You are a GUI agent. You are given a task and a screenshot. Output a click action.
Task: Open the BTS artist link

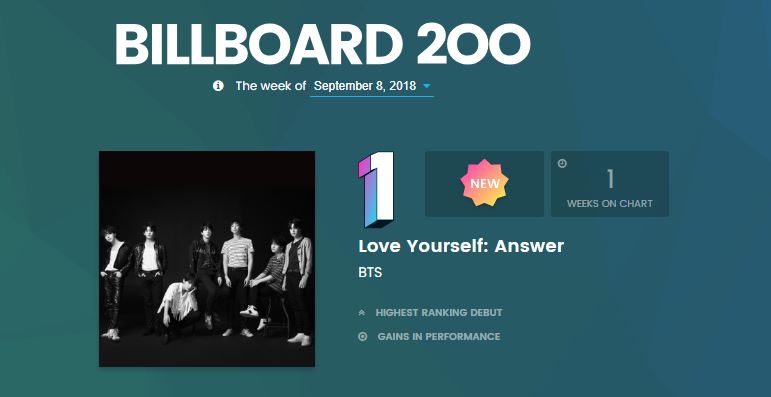(x=370, y=273)
